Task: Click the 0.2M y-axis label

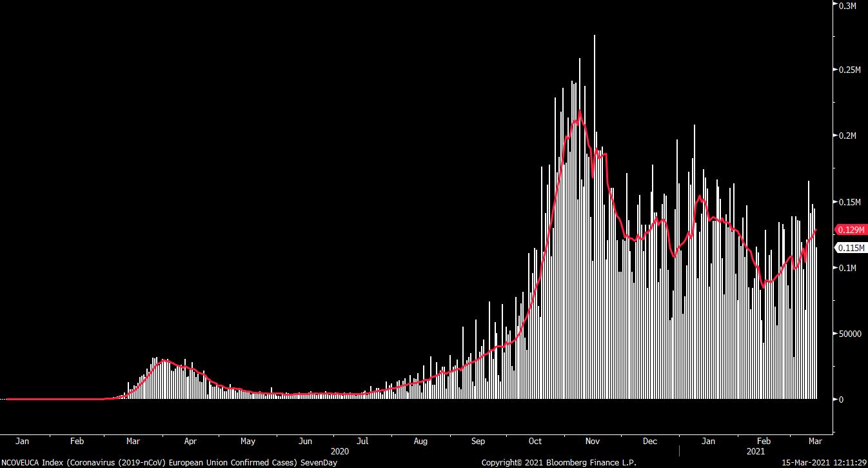Action: (846, 136)
